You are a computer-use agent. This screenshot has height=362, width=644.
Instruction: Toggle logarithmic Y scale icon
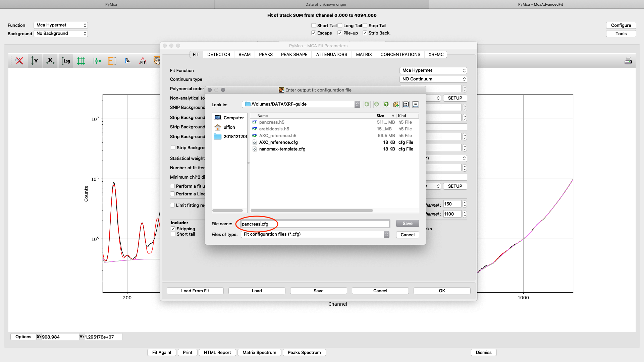66,61
